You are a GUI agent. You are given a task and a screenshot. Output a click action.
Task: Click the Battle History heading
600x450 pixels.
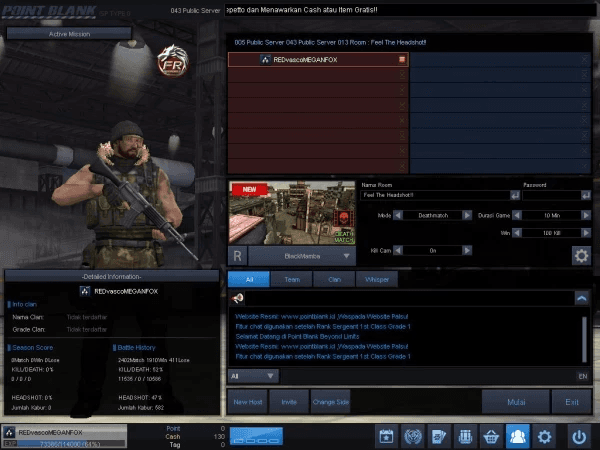[136, 347]
